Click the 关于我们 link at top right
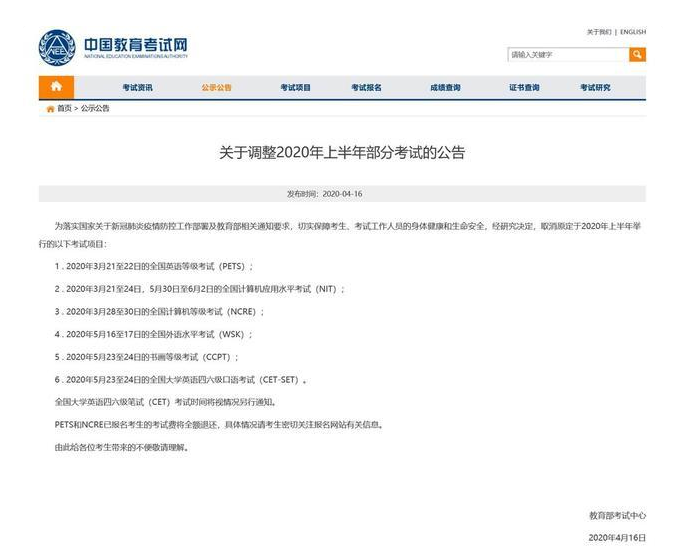Viewport: 677px width, 551px height. coord(599,32)
